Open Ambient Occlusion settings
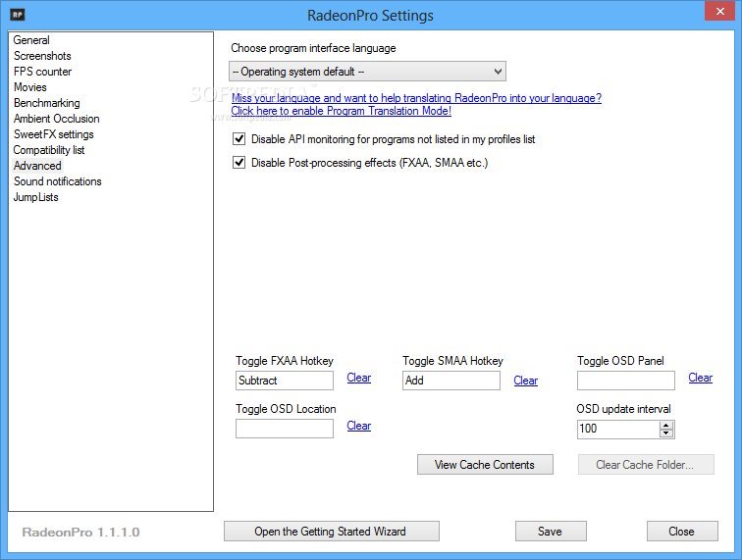Image resolution: width=742 pixels, height=560 pixels. pos(56,119)
